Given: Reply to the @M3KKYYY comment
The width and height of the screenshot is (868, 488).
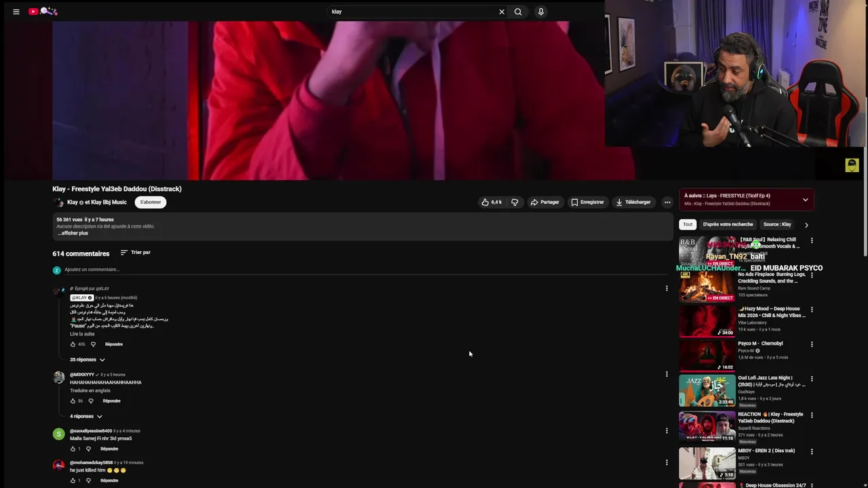Looking at the screenshot, I should tap(111, 401).
